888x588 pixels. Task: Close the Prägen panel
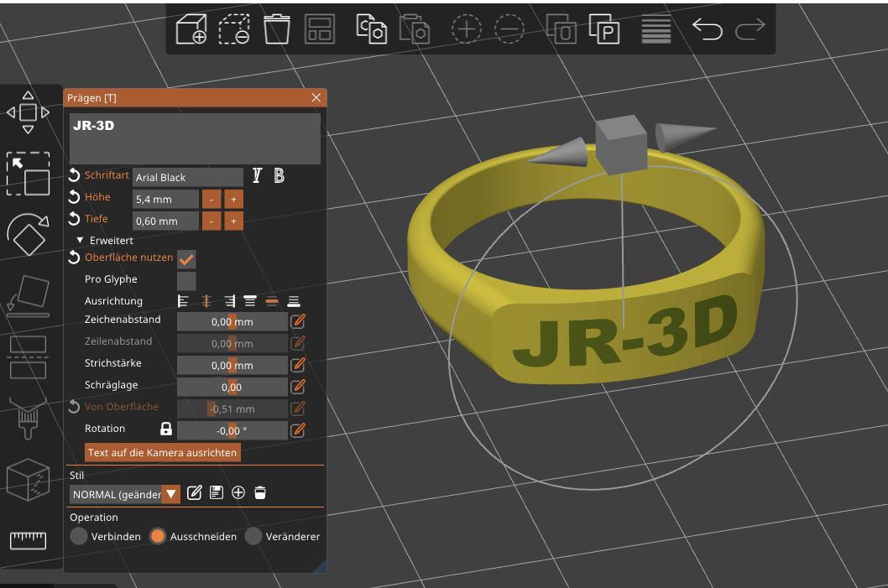click(316, 97)
